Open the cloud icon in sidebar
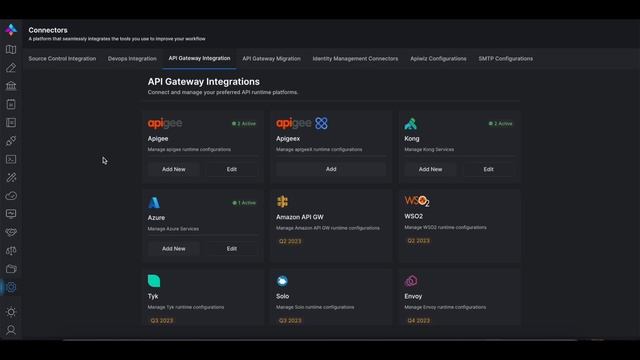This screenshot has height=360, width=640. point(11,196)
